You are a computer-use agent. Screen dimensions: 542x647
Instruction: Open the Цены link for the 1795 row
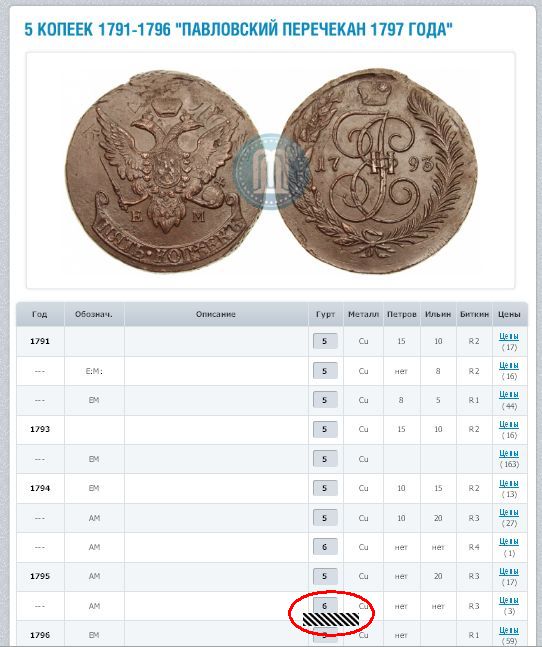509,571
